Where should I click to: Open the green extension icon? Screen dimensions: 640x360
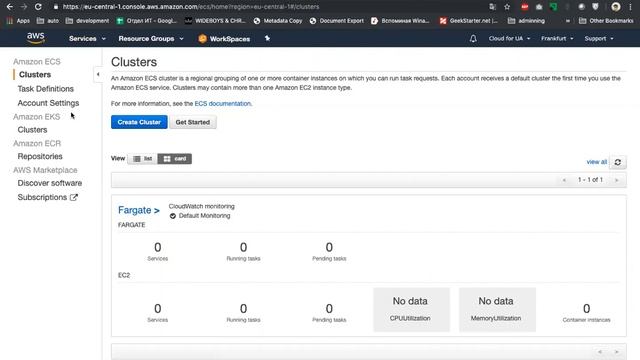[553, 7]
